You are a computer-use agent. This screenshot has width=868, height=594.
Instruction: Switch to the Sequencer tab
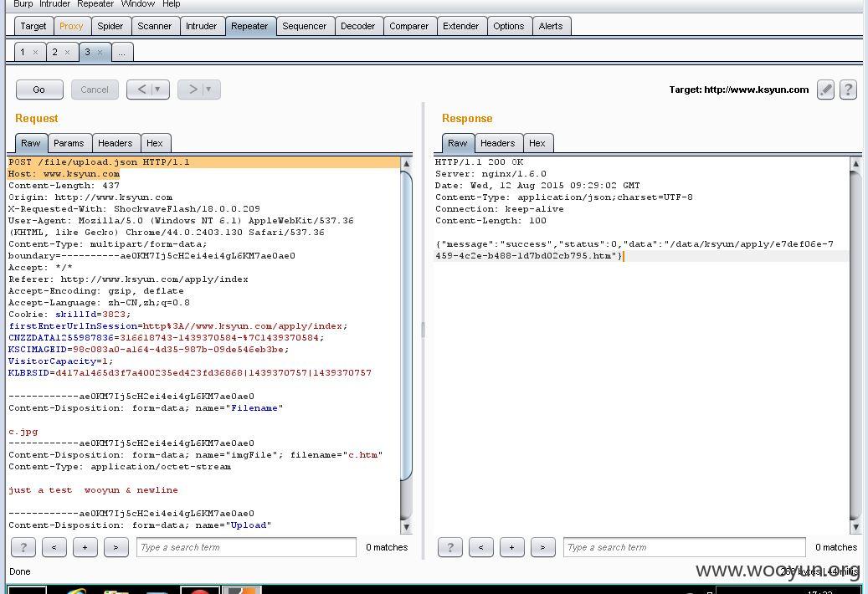coord(305,26)
